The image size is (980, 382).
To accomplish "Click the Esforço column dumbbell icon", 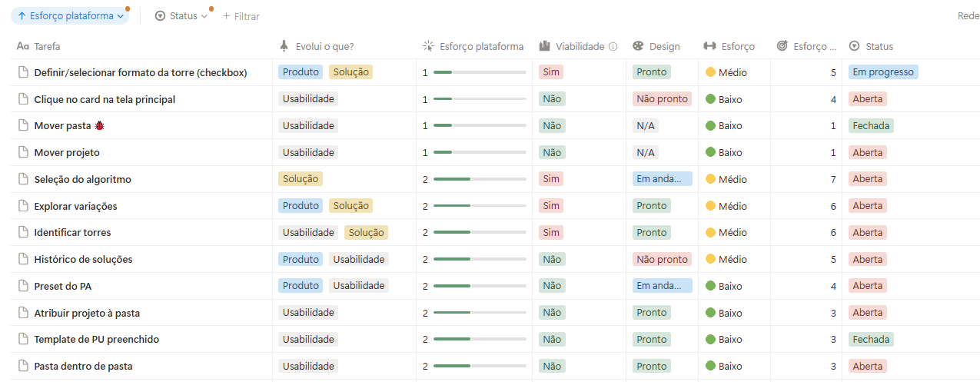I will tap(709, 47).
